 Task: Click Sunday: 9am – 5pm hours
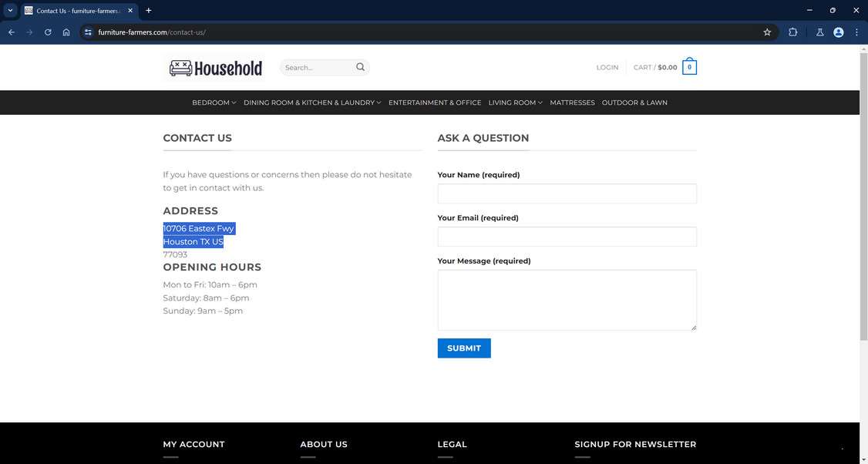click(203, 311)
